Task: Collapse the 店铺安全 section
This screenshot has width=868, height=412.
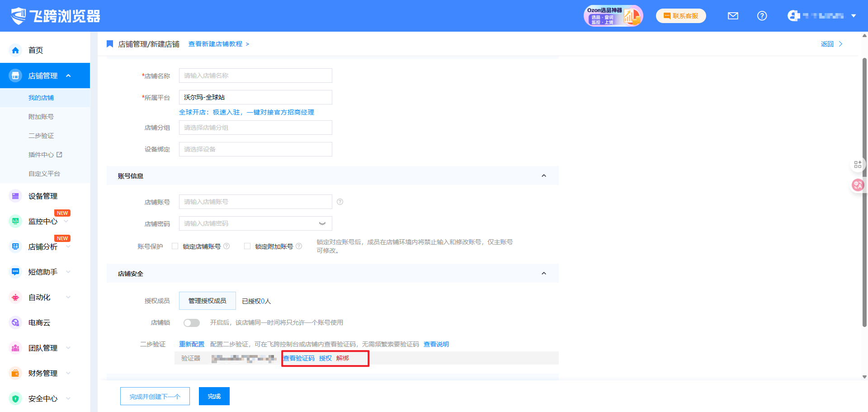Action: (x=543, y=274)
